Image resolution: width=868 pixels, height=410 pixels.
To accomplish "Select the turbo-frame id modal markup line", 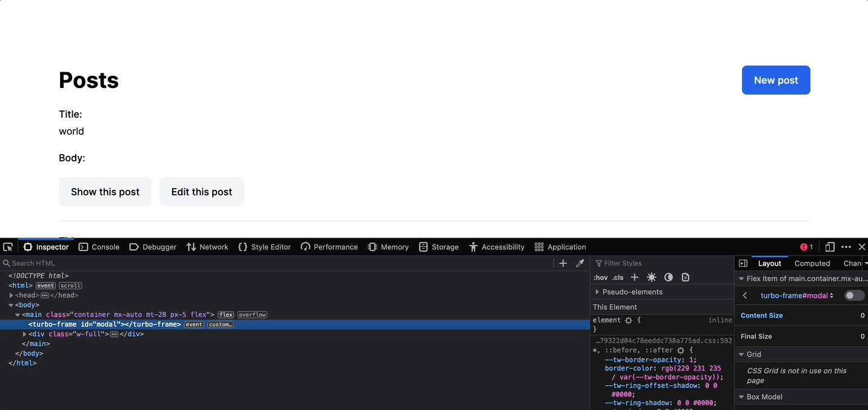I will click(295, 324).
